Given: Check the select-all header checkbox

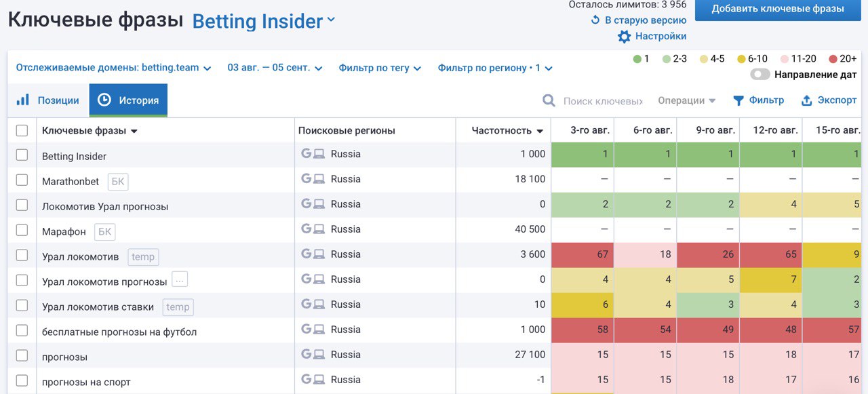Looking at the screenshot, I should coord(22,130).
